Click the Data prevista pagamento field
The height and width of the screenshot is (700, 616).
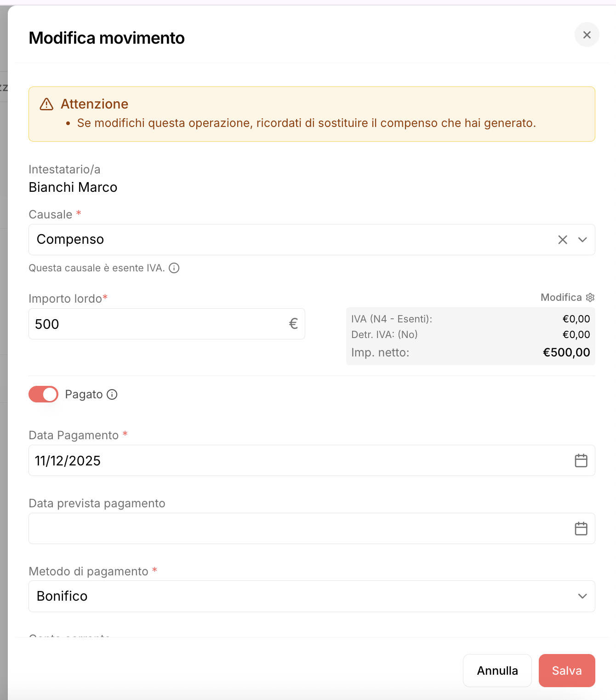pos(312,528)
